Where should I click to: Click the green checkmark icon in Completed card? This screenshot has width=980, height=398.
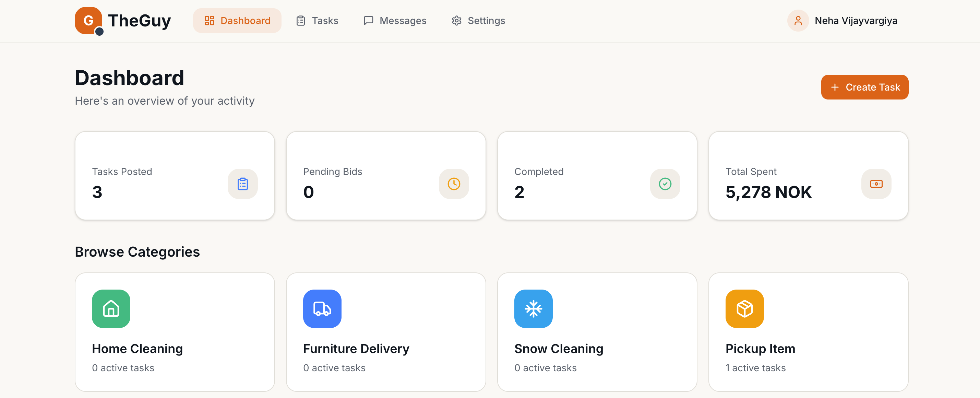click(665, 184)
